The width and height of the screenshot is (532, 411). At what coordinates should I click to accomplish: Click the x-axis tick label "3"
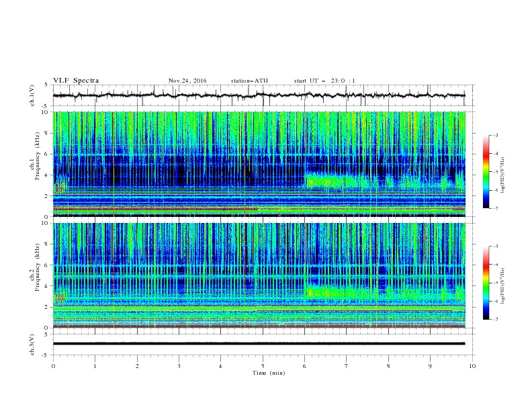click(179, 366)
